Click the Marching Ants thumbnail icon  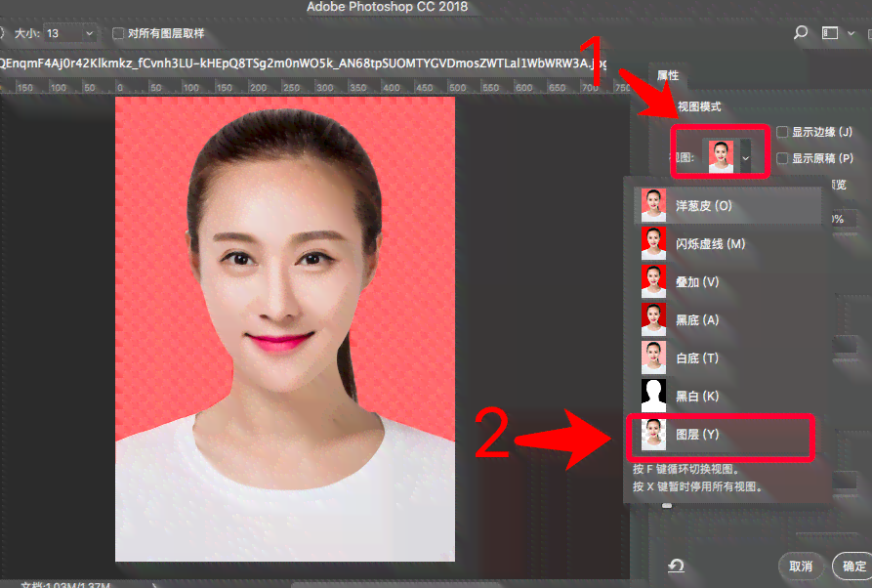click(x=653, y=243)
